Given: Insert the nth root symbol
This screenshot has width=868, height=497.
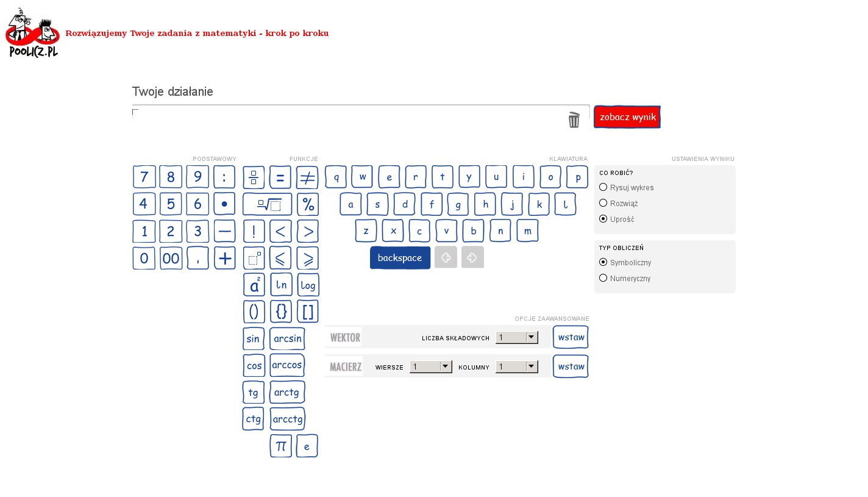Looking at the screenshot, I should click(267, 204).
